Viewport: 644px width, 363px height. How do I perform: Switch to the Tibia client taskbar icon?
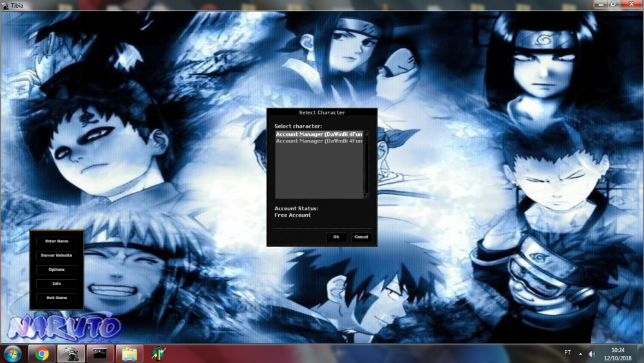(71, 353)
